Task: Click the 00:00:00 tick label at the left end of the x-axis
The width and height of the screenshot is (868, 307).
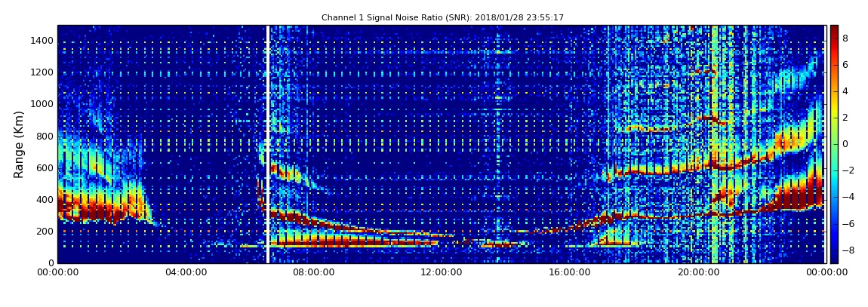Action: point(57,272)
